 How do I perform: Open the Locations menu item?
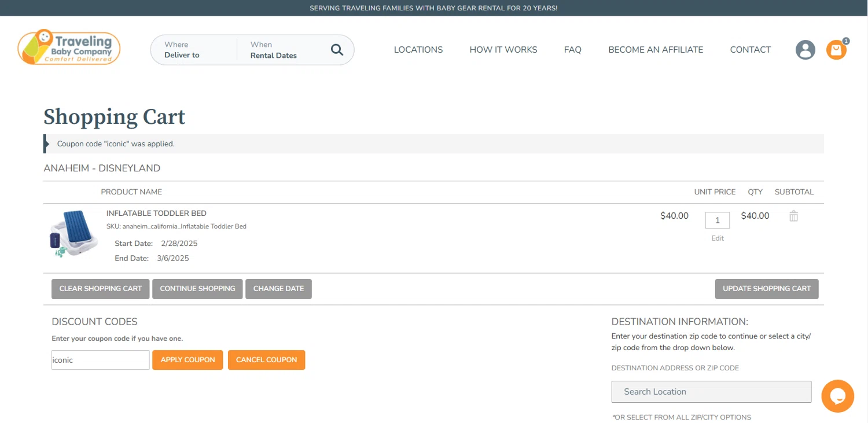tap(418, 50)
